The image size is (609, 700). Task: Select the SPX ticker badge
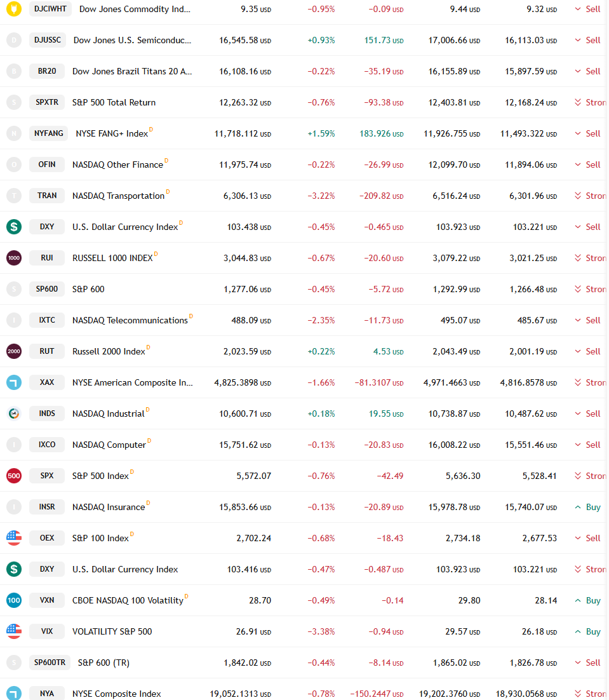tap(47, 476)
